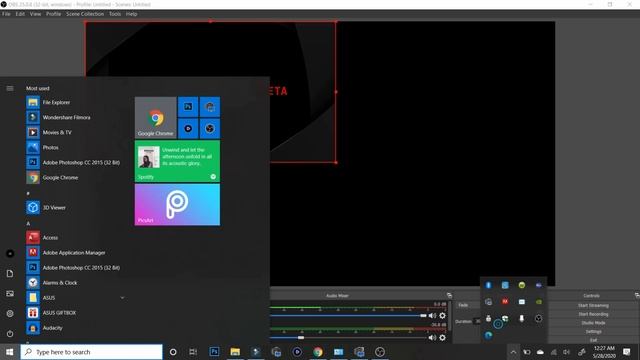Open settings gear for upper mixer channel
640x360 pixels.
(442, 316)
